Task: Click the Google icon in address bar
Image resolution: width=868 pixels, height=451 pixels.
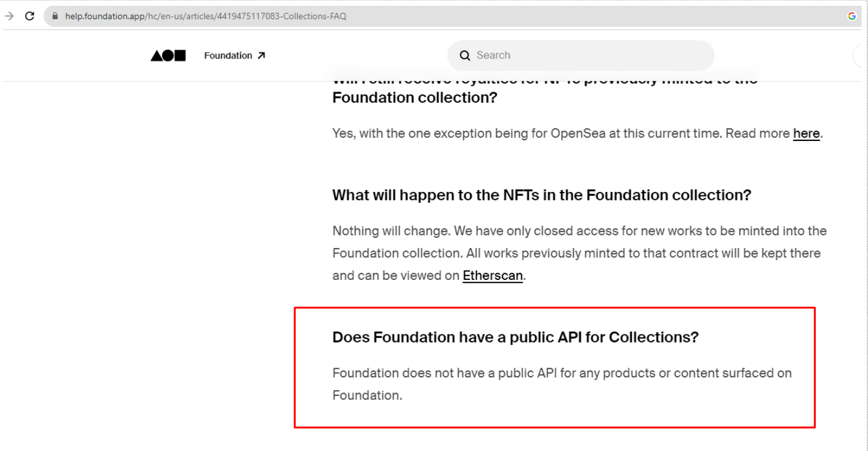Action: 852,16
